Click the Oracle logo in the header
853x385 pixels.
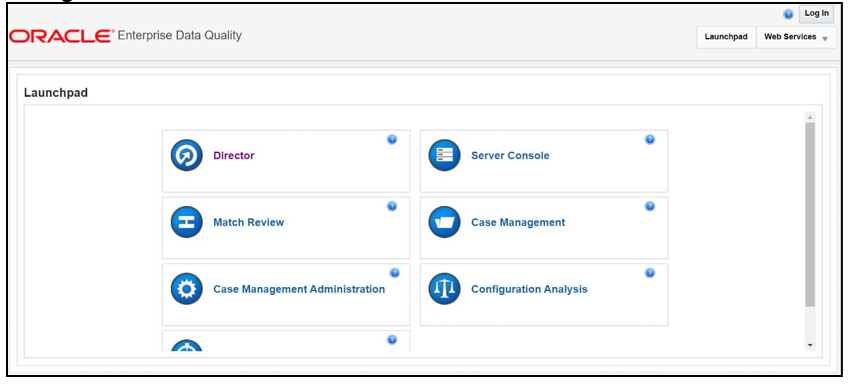[61, 36]
